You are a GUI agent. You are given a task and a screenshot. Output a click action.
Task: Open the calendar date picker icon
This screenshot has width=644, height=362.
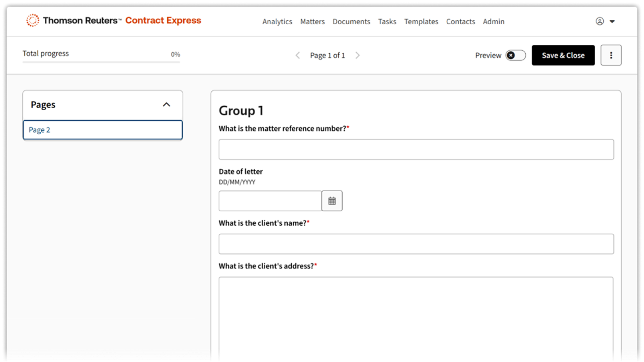[332, 201]
